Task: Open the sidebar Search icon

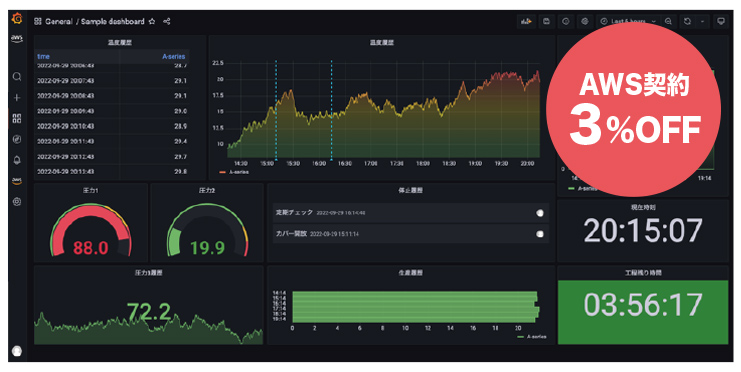Action: click(x=17, y=77)
